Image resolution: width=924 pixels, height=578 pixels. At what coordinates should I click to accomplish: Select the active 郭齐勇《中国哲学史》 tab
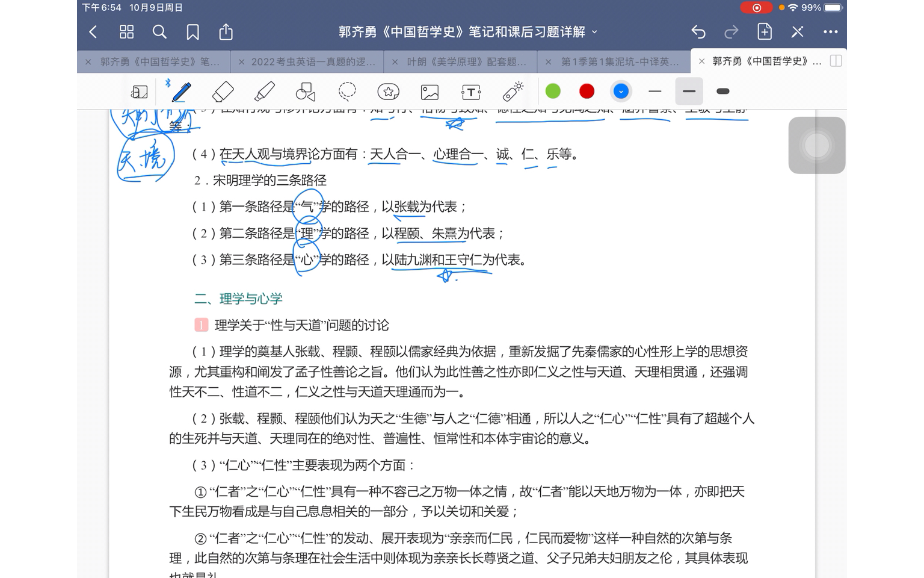(x=767, y=61)
